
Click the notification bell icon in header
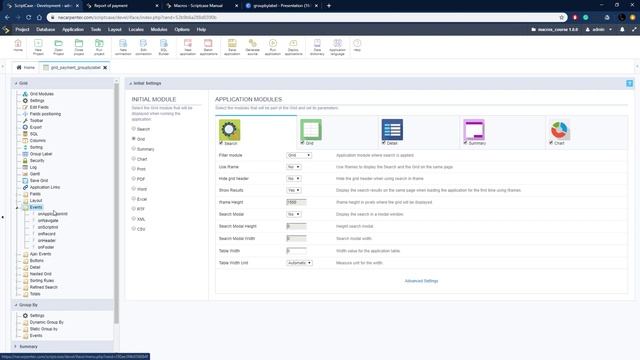[x=622, y=29]
